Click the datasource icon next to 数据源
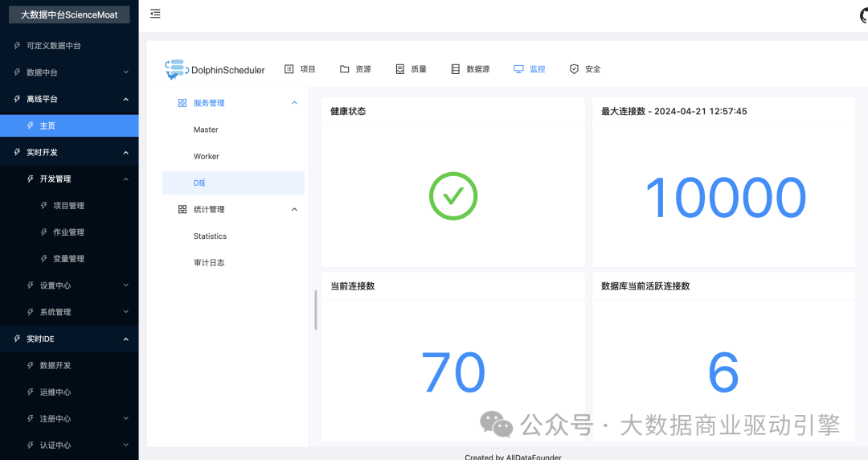The width and height of the screenshot is (868, 460). [x=456, y=69]
